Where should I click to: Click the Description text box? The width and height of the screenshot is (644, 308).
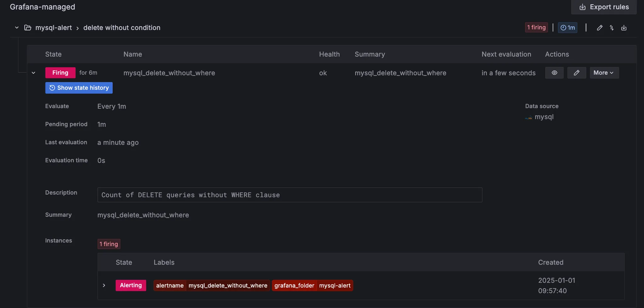[x=290, y=195]
